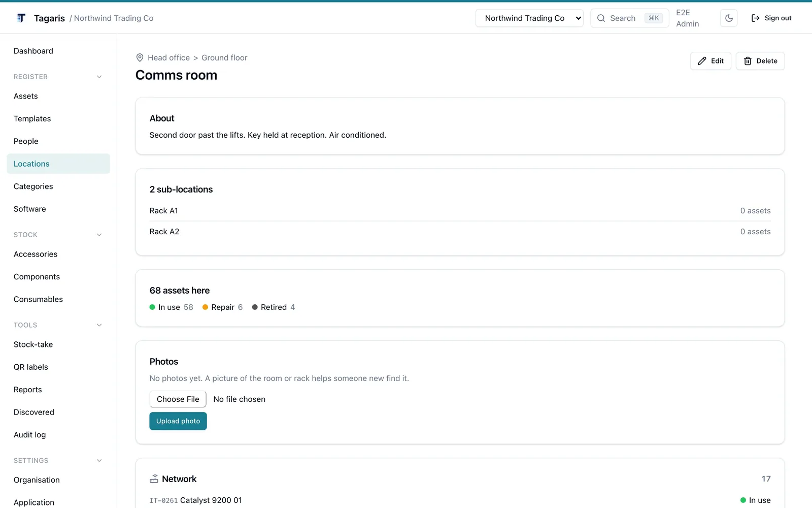Click the Upload photo button
Image resolution: width=812 pixels, height=508 pixels.
pyautogui.click(x=178, y=421)
